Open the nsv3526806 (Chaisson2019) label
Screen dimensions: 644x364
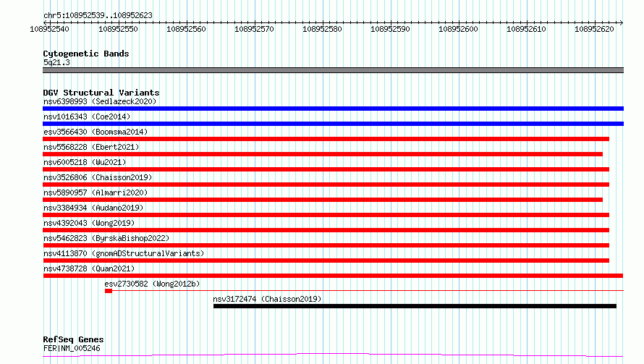[98, 177]
